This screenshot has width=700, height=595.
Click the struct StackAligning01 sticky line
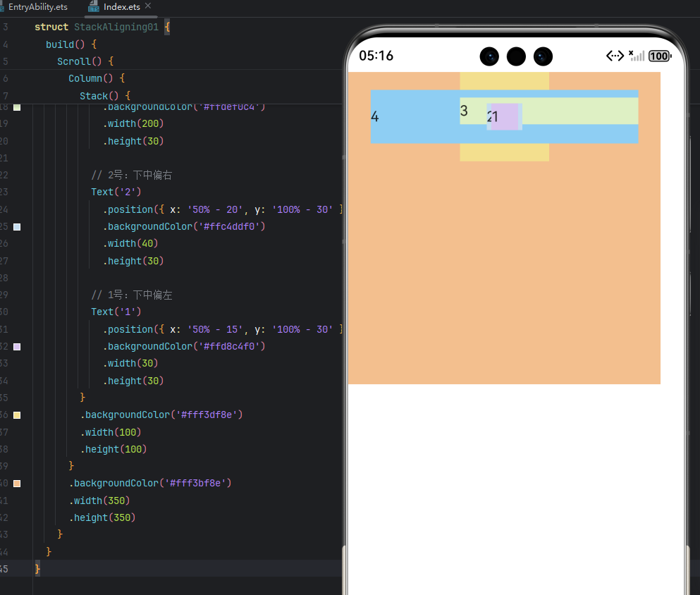click(102, 27)
